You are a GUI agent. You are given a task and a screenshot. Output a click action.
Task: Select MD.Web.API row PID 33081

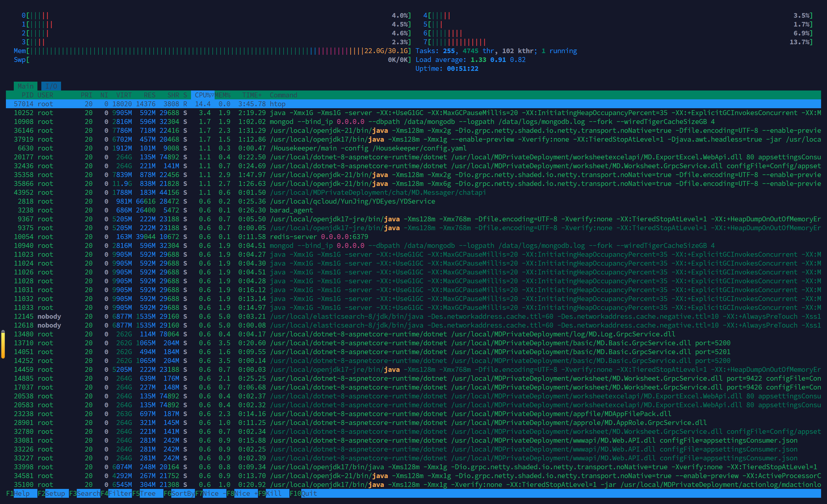(413, 440)
